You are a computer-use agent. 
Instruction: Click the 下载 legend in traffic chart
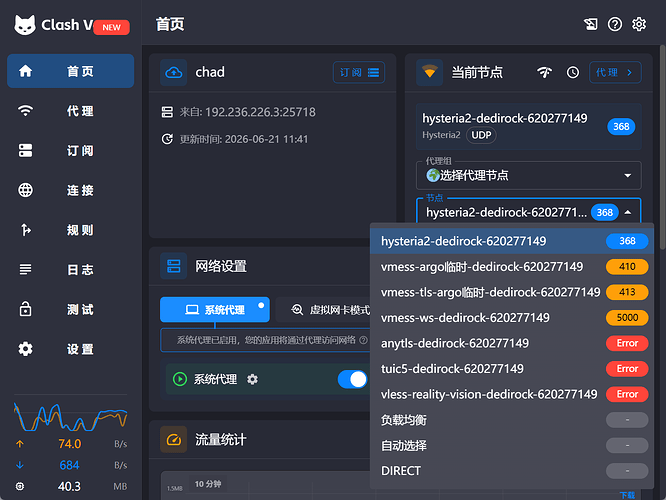627,495
